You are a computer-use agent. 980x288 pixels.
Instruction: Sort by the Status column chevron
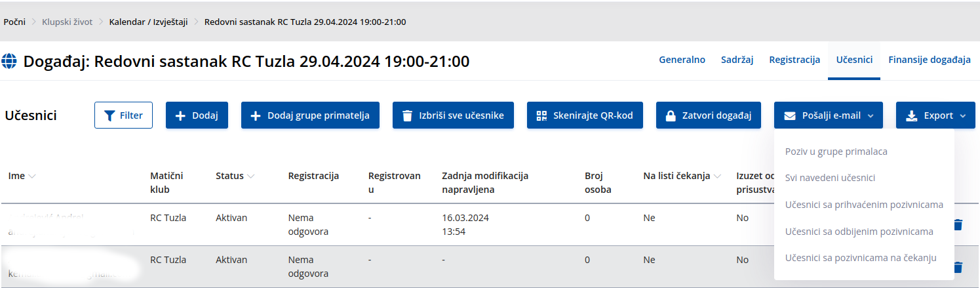251,176
